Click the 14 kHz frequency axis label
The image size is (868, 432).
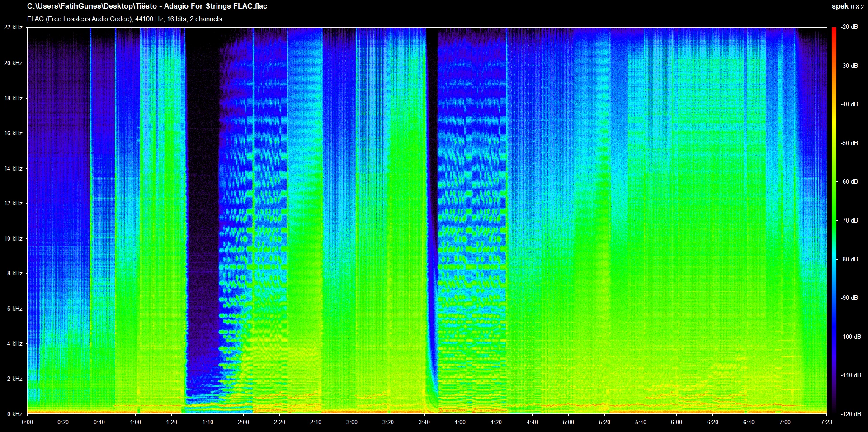pos(13,168)
